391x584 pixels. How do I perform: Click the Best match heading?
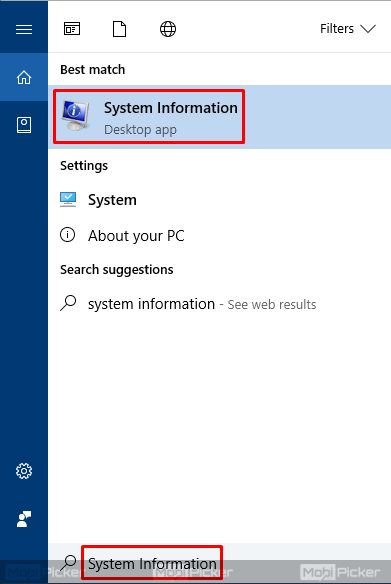93,70
